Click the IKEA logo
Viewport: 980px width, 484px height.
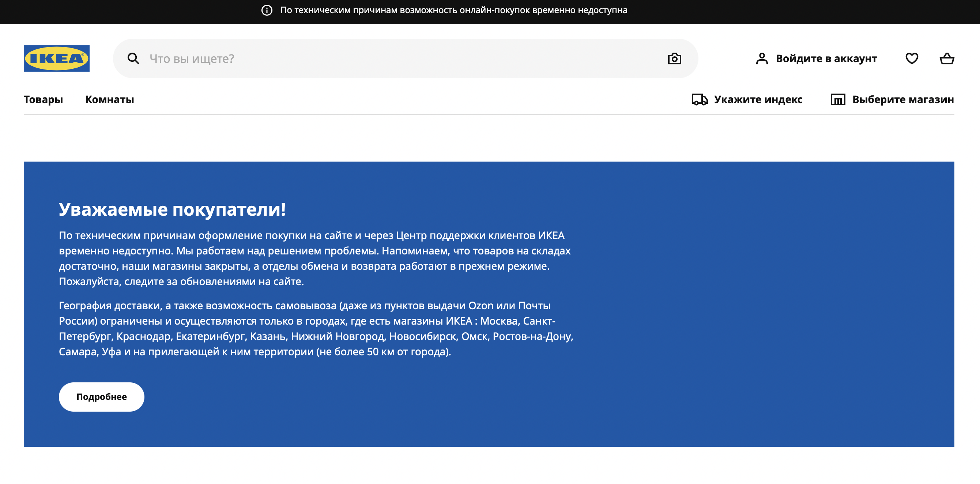[x=57, y=58]
